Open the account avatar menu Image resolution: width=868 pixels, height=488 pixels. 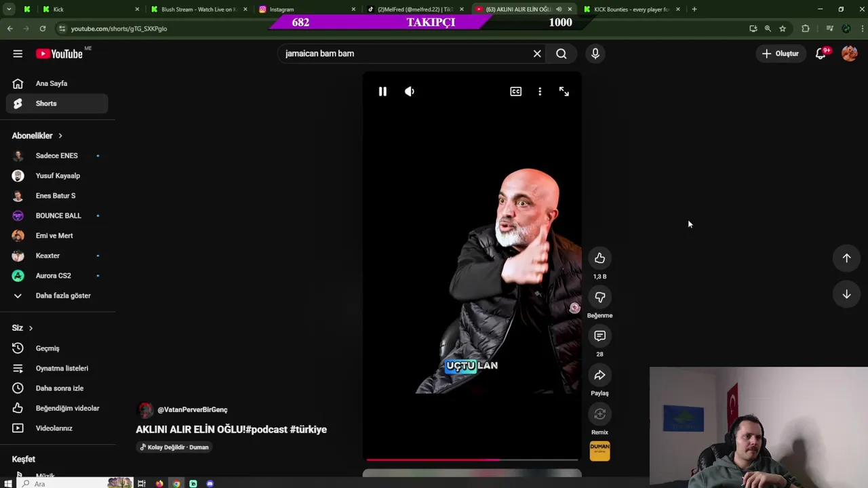click(850, 54)
